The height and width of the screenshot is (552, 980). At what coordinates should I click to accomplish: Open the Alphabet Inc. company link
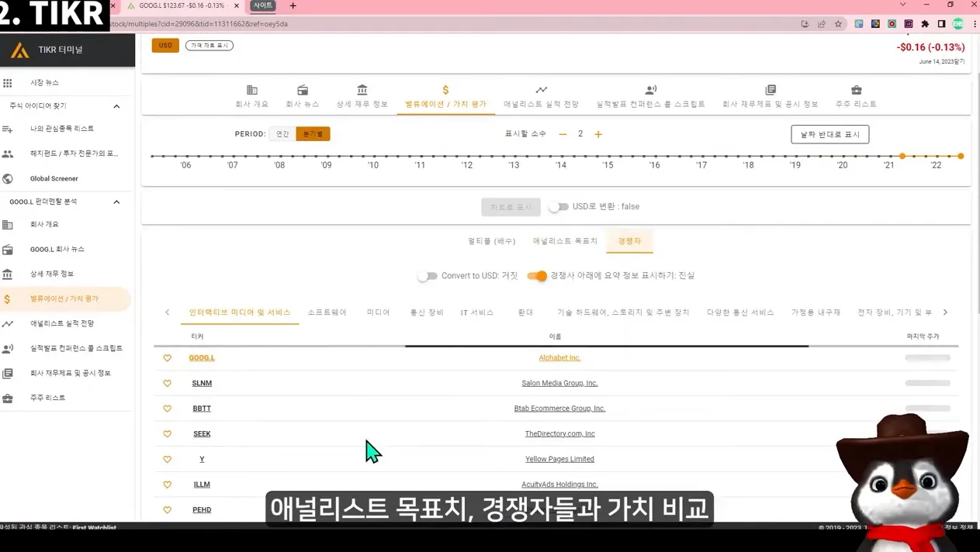[559, 358]
